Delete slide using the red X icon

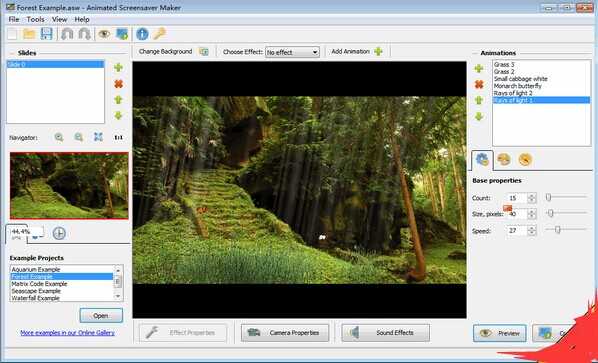click(x=119, y=84)
